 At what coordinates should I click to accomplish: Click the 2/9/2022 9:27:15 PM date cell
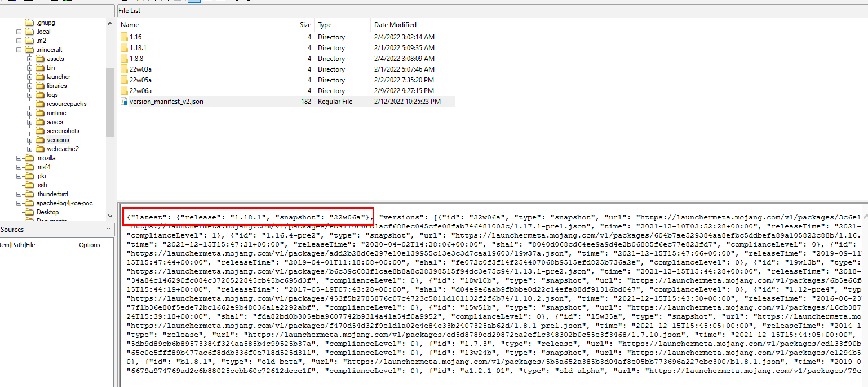pyautogui.click(x=404, y=91)
